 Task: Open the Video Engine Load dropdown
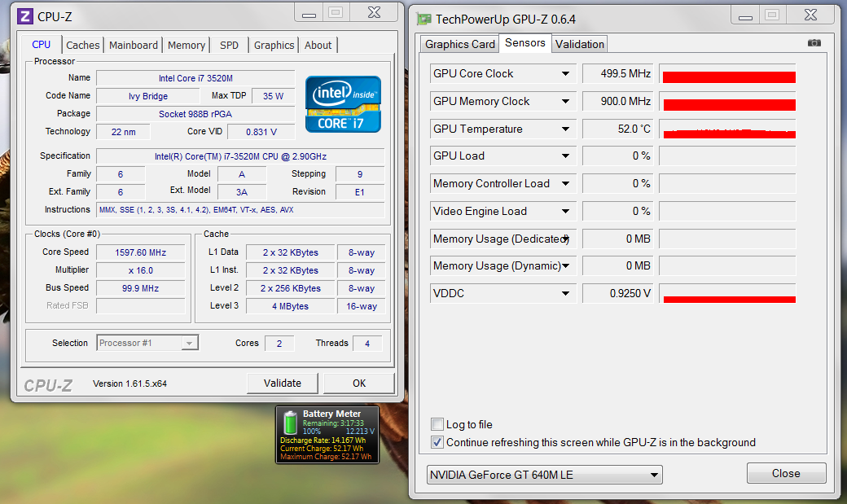coord(565,211)
